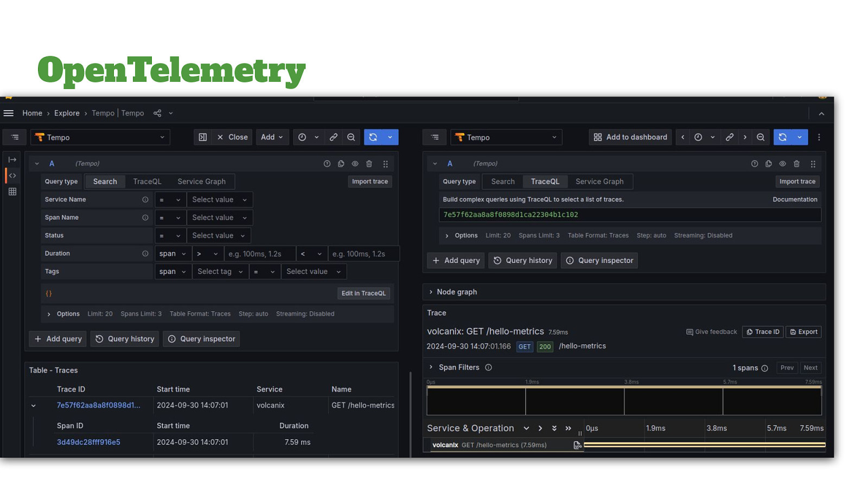Click minimum Duration input field

click(x=260, y=254)
